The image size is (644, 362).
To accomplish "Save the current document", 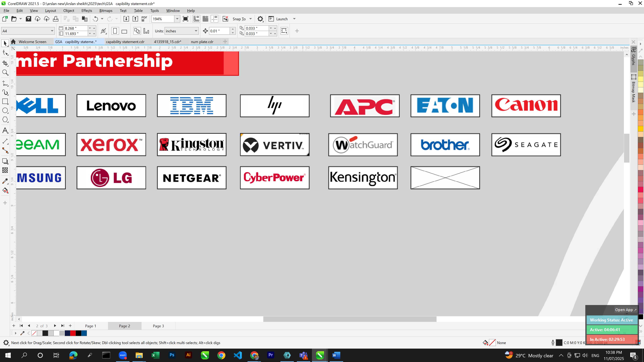I will click(x=28, y=19).
